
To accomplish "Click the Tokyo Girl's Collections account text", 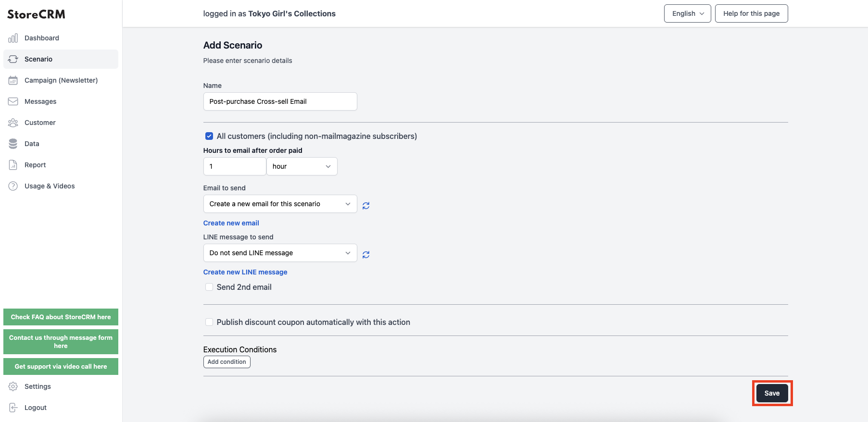I will click(x=292, y=13).
